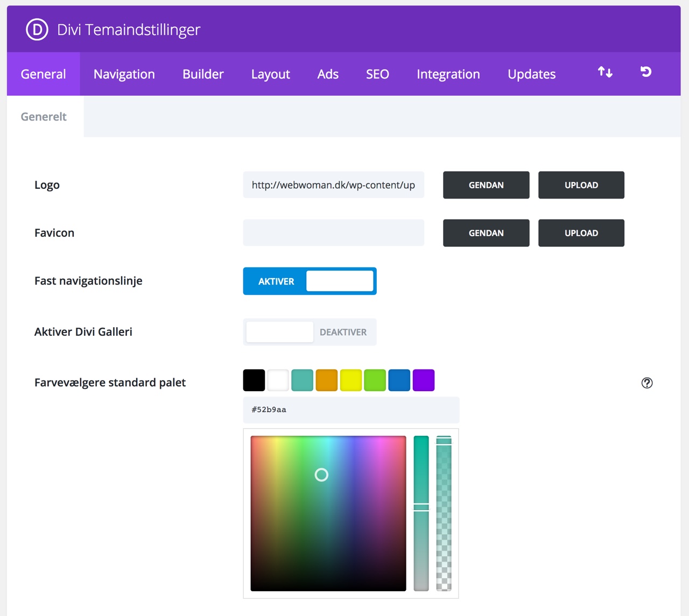Click the Farvevælgere standard palet label
Viewport: 689px width, 616px height.
pyautogui.click(x=110, y=383)
